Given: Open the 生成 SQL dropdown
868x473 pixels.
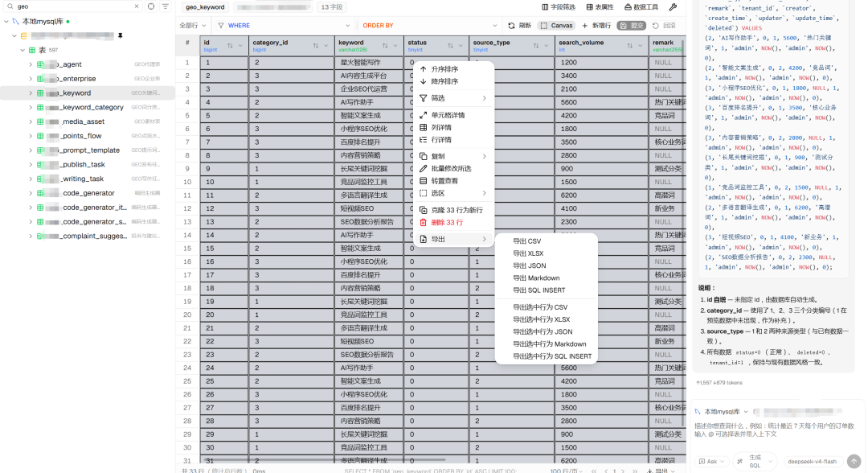Looking at the screenshot, I should 753,462.
